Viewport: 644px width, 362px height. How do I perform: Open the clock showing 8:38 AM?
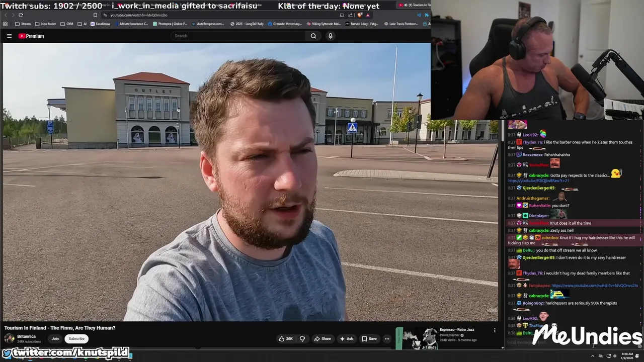pyautogui.click(x=627, y=356)
